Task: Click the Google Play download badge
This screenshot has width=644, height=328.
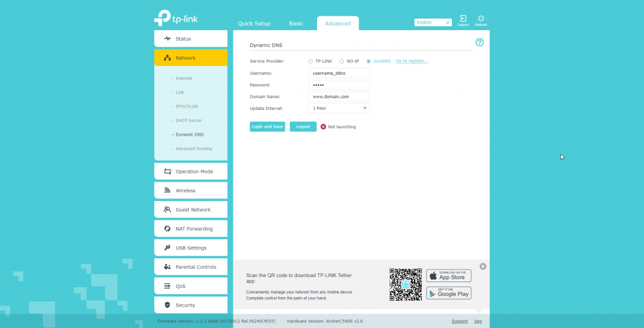Action: 448,293
